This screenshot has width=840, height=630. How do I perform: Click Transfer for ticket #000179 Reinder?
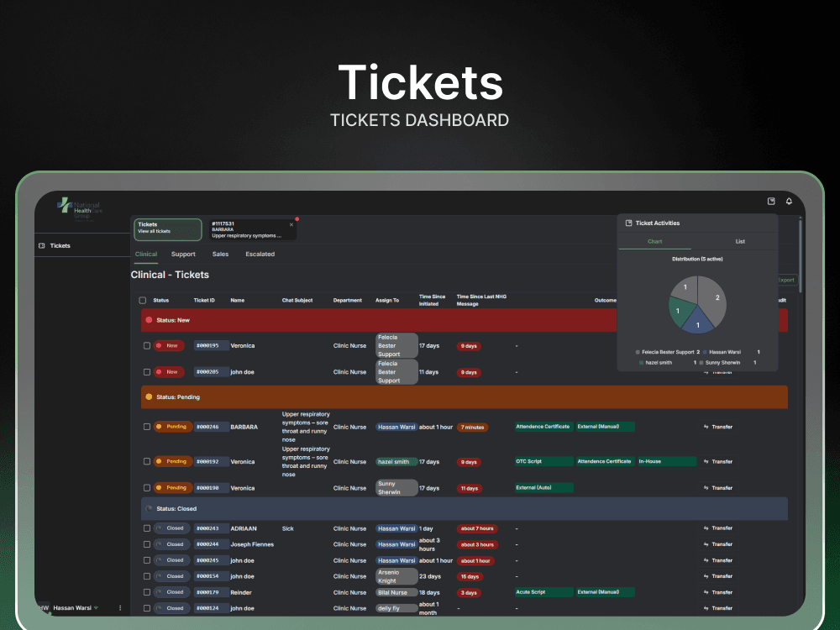tap(718, 592)
